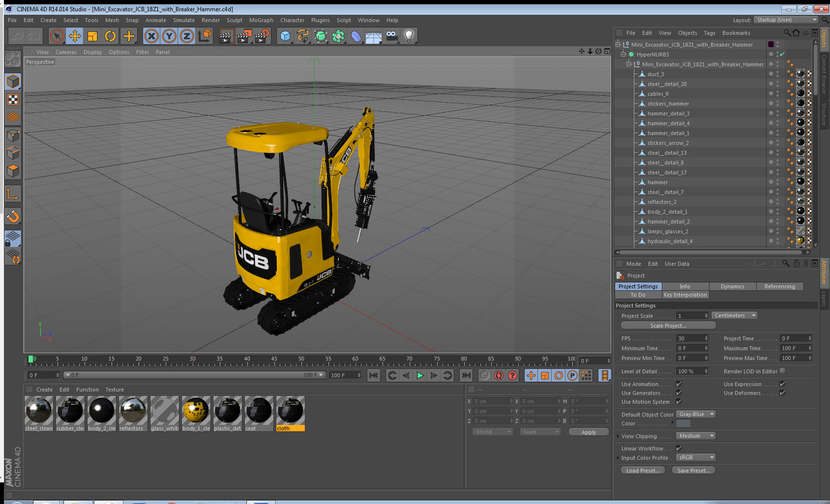
Task: Toggle the Use Generators checkbox
Action: (x=679, y=393)
